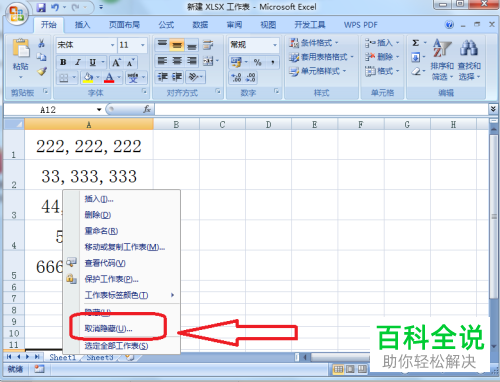Viewport: 500px width, 382px height.
Task: Click 格式 button in 单元格 group
Action: pos(382,71)
